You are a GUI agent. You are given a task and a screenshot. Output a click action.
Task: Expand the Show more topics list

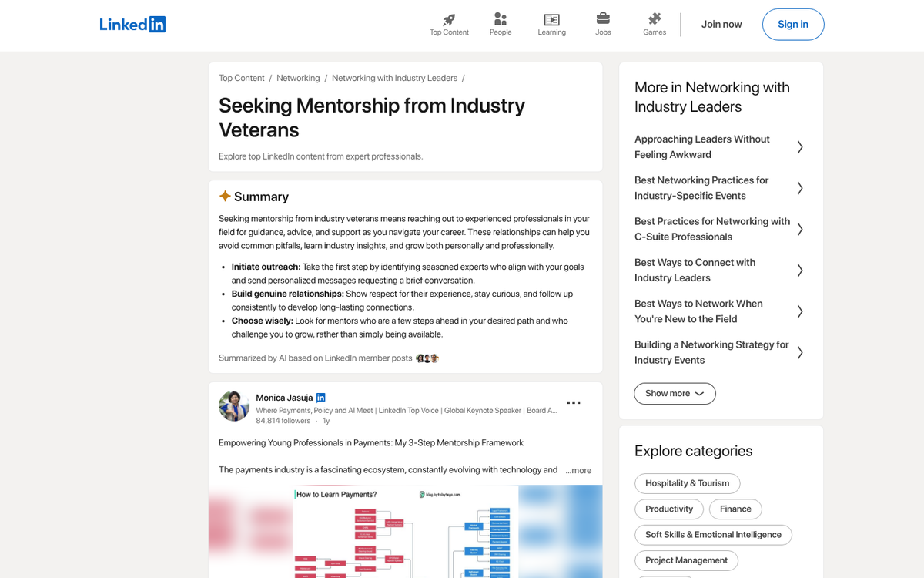pos(675,394)
